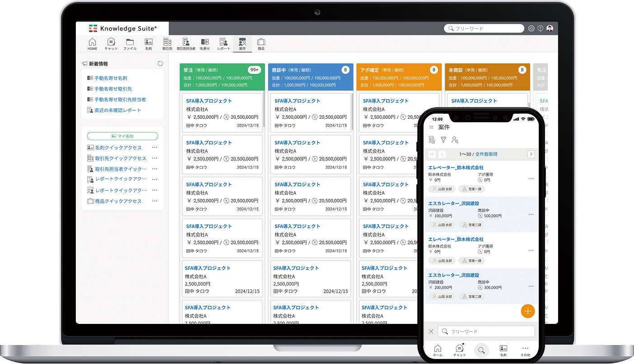634x364 pixels.
Task: Select the 受注 column header
Action: pos(222,77)
